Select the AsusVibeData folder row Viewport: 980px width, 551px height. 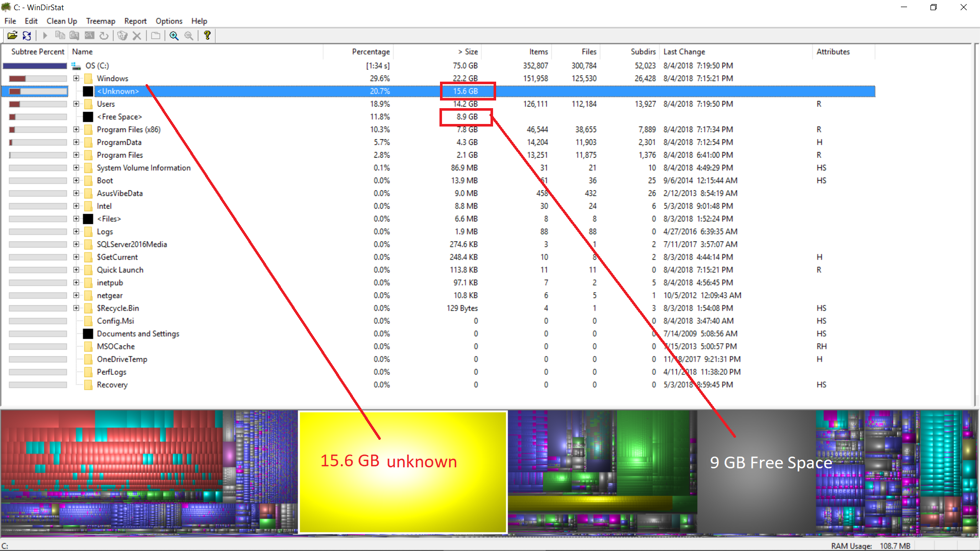click(438, 193)
